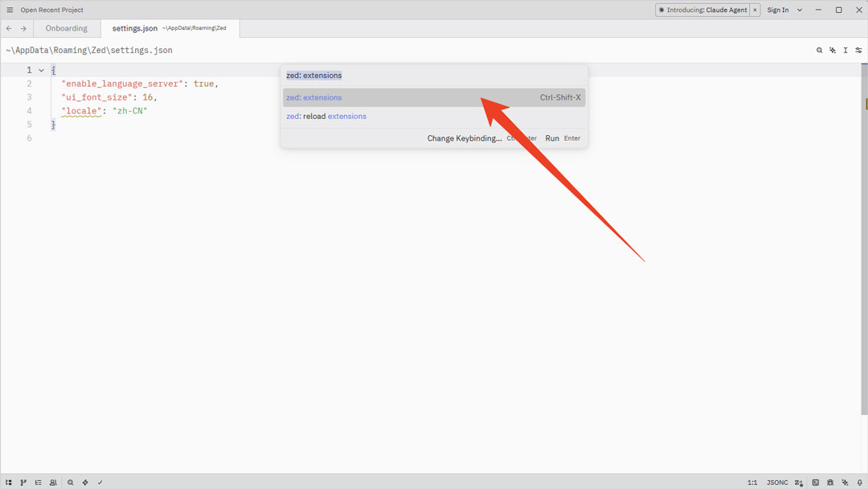Click the value true on line 2
The image size is (868, 489).
click(203, 84)
